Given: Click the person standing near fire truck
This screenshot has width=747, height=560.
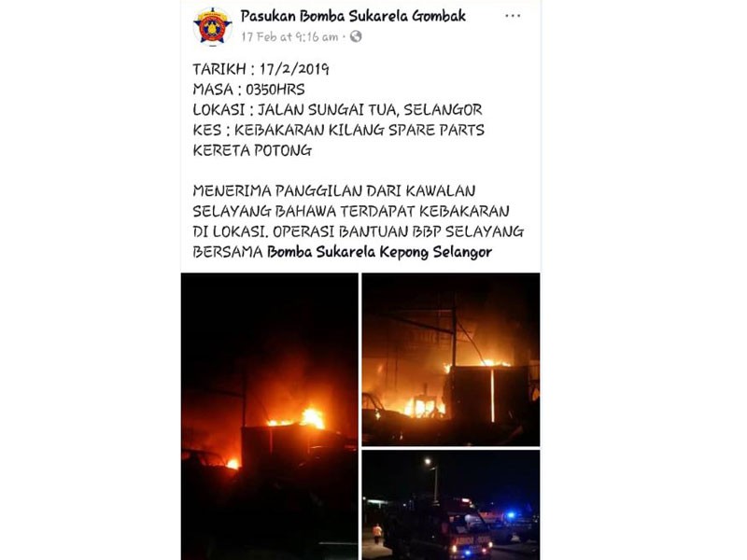Looking at the screenshot, I should (x=377, y=534).
